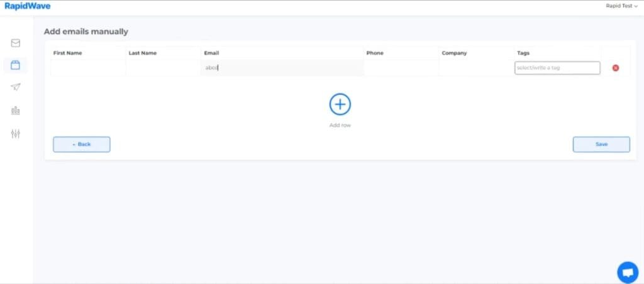Click the Save button
The width and height of the screenshot is (644, 284).
(601, 145)
